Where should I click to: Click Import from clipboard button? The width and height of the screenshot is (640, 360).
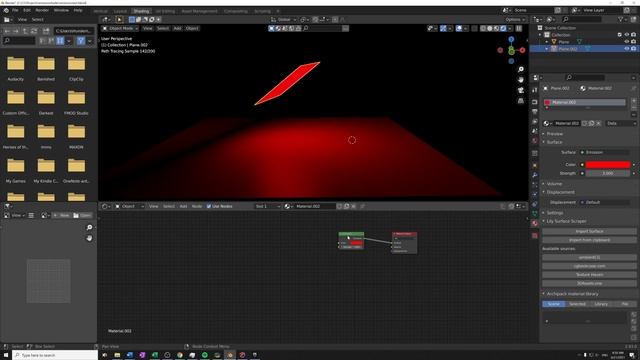(x=589, y=240)
